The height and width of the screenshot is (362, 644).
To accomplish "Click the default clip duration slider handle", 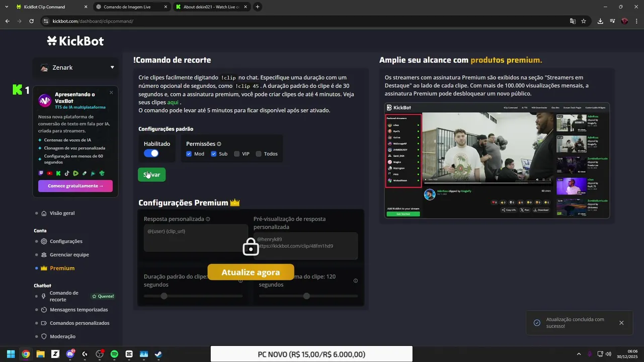I will pos(164,296).
